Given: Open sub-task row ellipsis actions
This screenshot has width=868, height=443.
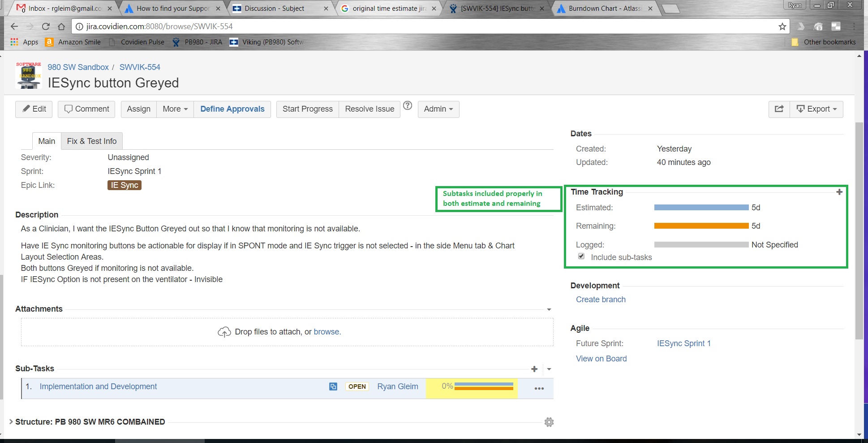Looking at the screenshot, I should click(x=539, y=388).
